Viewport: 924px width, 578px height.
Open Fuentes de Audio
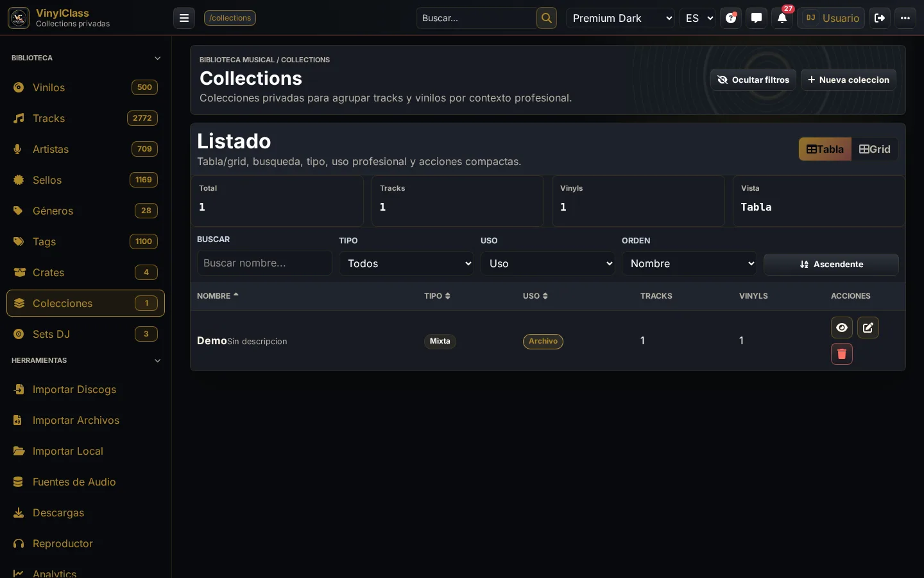tap(85, 482)
